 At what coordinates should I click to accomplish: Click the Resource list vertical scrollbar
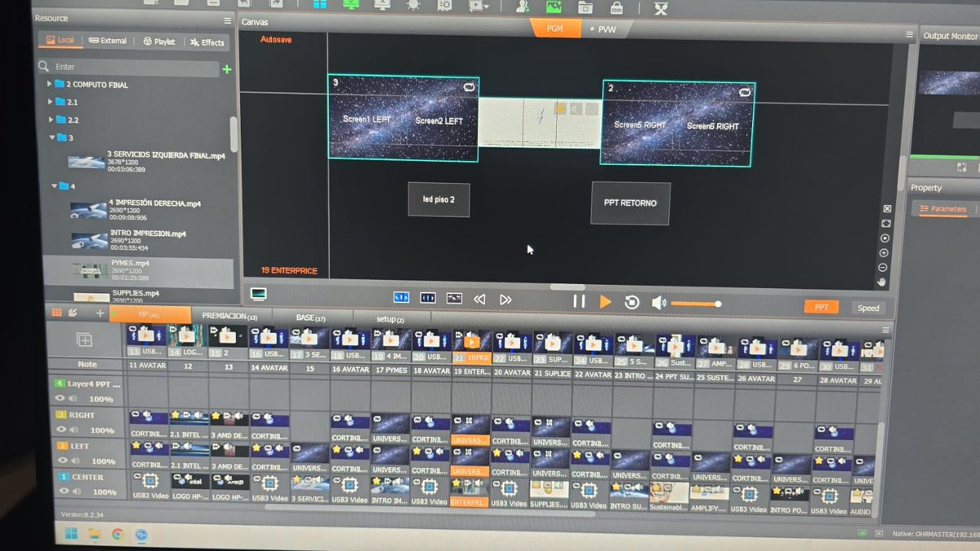point(234,135)
